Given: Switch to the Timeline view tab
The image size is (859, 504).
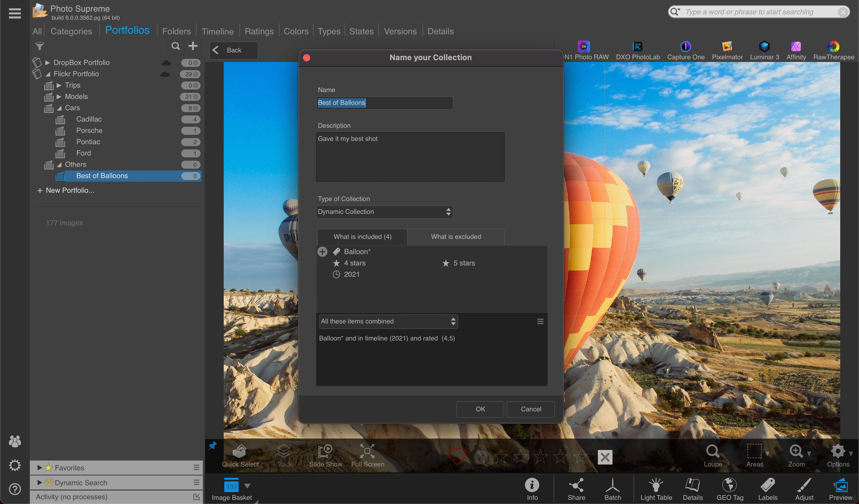Looking at the screenshot, I should [x=217, y=31].
